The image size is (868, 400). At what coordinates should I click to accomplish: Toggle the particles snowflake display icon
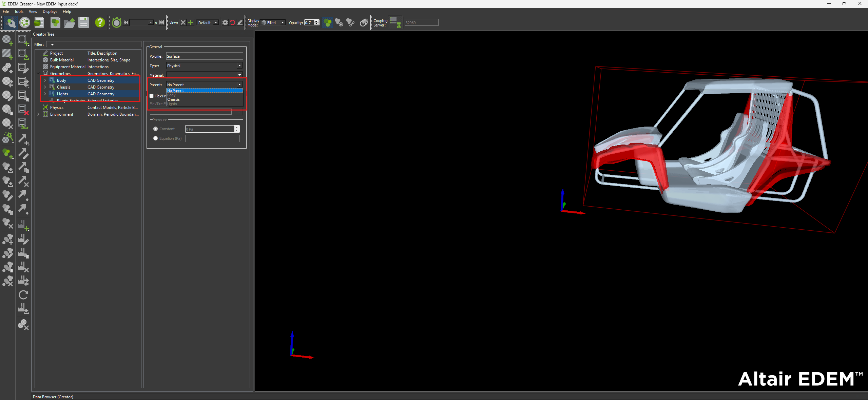[339, 23]
